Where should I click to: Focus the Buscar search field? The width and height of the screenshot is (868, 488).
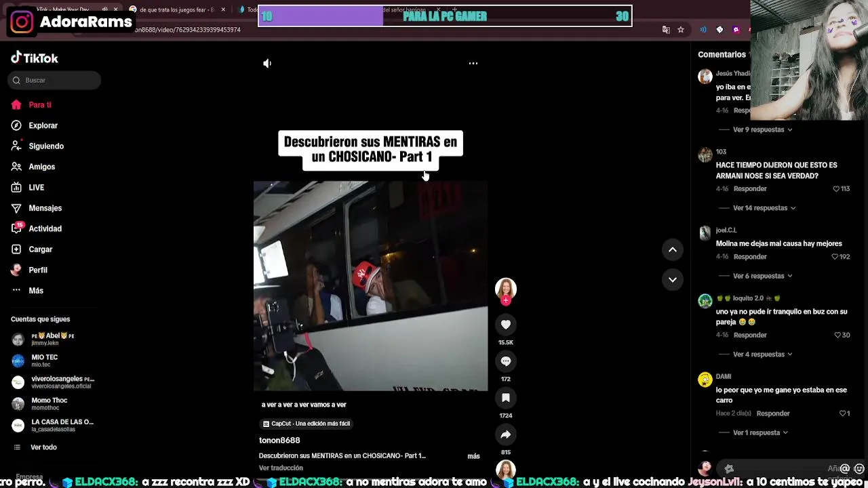[55, 80]
